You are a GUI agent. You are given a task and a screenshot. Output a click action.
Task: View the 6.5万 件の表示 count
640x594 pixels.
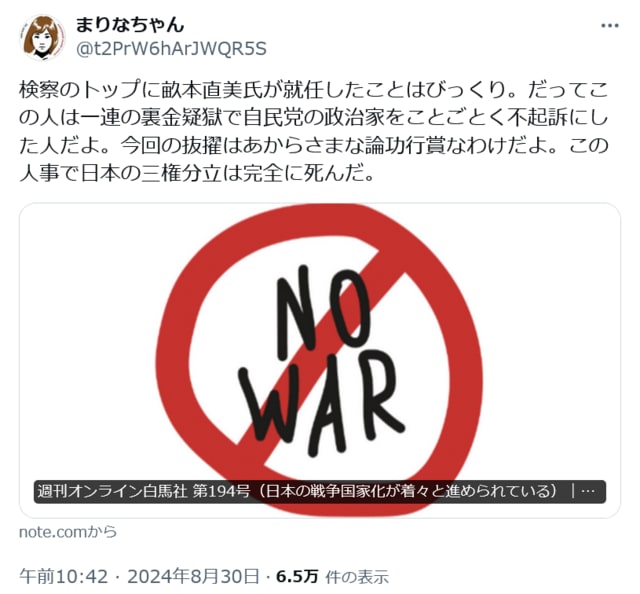[x=332, y=576]
